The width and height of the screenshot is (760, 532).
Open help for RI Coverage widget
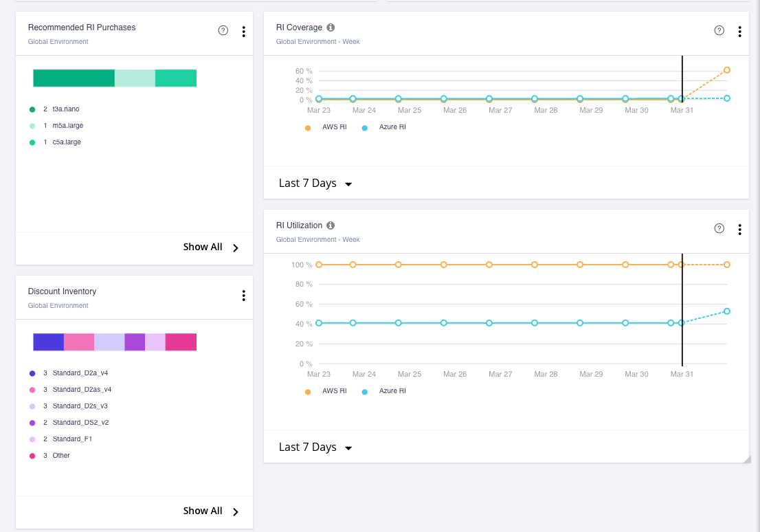coord(719,30)
